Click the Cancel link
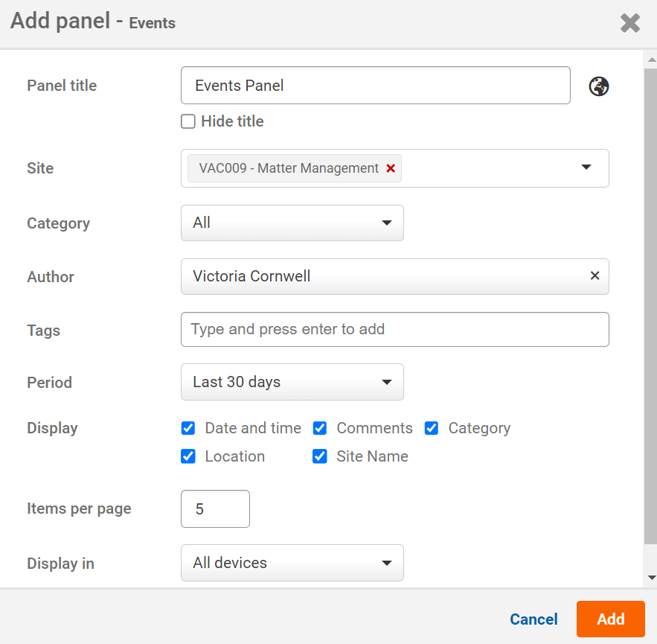The image size is (657, 644). point(533,619)
